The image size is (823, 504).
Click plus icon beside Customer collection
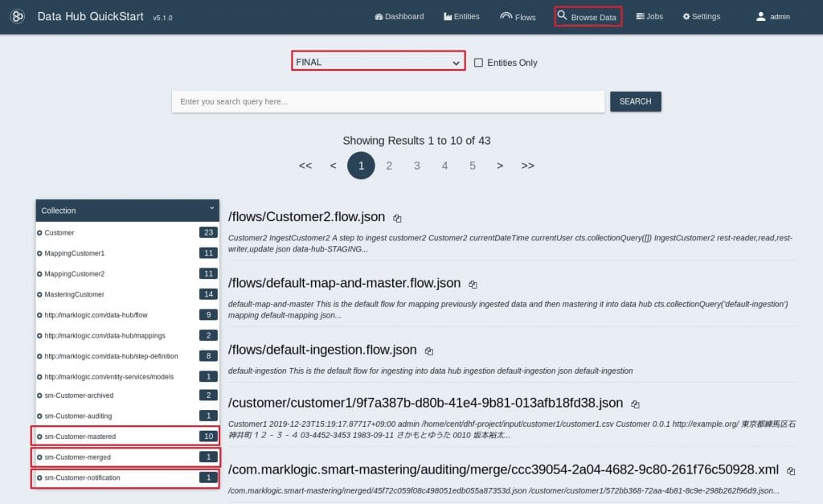[x=39, y=233]
